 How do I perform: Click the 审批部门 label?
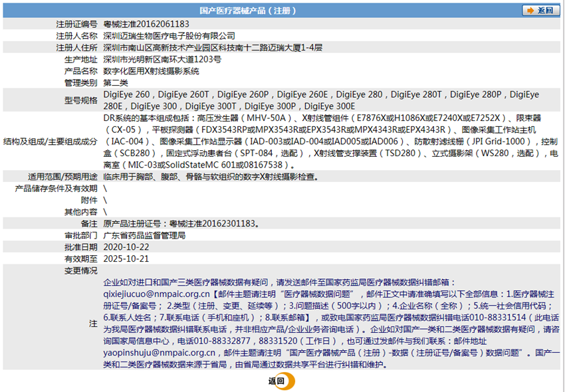point(80,235)
